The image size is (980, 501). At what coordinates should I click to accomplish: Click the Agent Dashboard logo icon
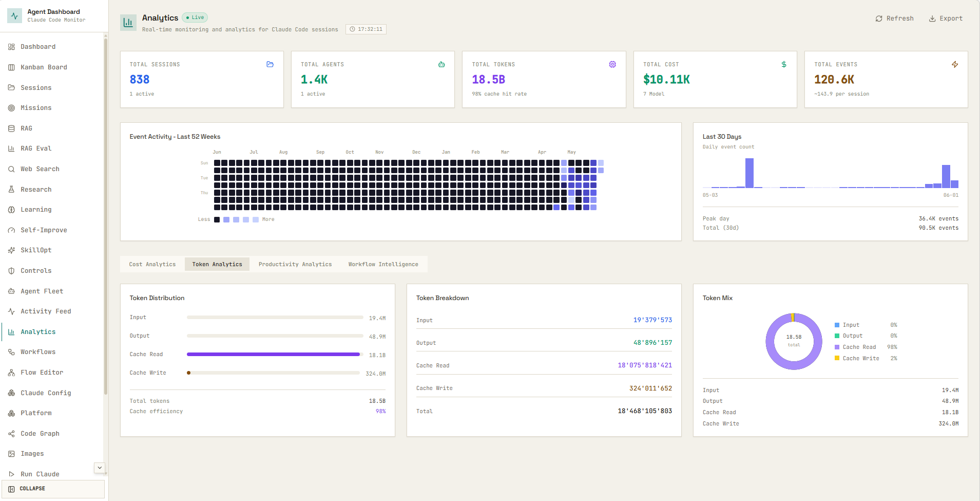(x=14, y=15)
